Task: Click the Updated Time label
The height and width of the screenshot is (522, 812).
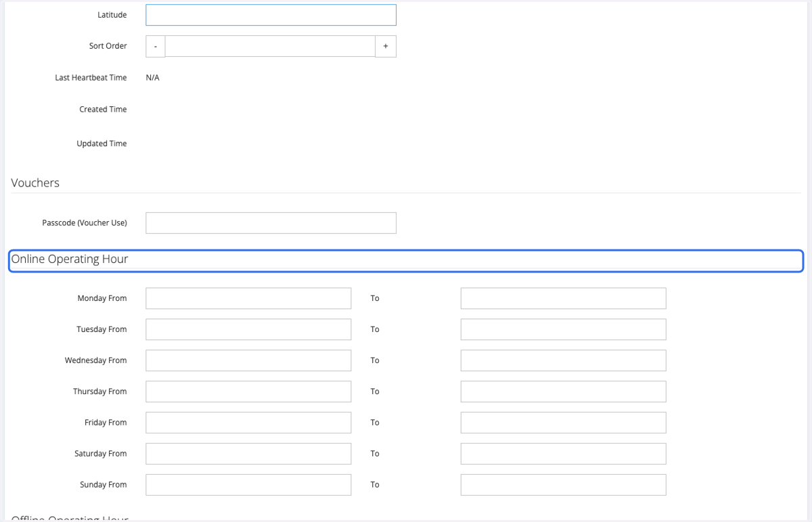Action: [101, 143]
